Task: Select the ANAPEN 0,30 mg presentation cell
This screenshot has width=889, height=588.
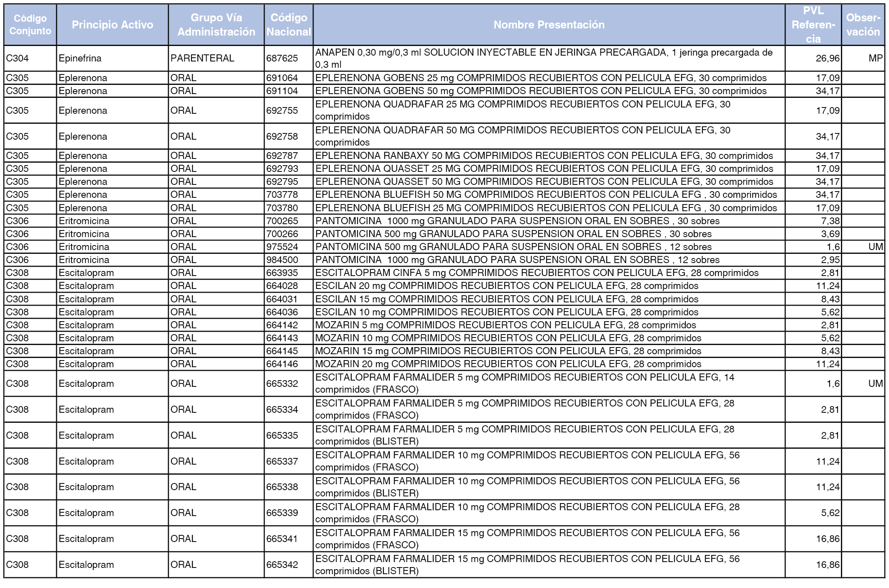Action: click(x=549, y=58)
